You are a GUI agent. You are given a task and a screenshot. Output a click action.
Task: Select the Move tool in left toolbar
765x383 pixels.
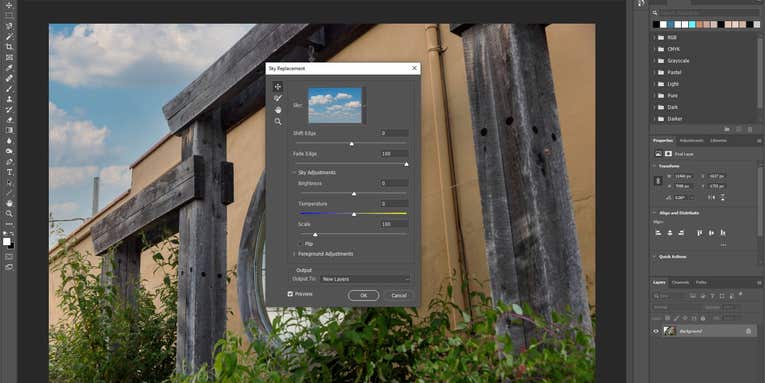9,5
